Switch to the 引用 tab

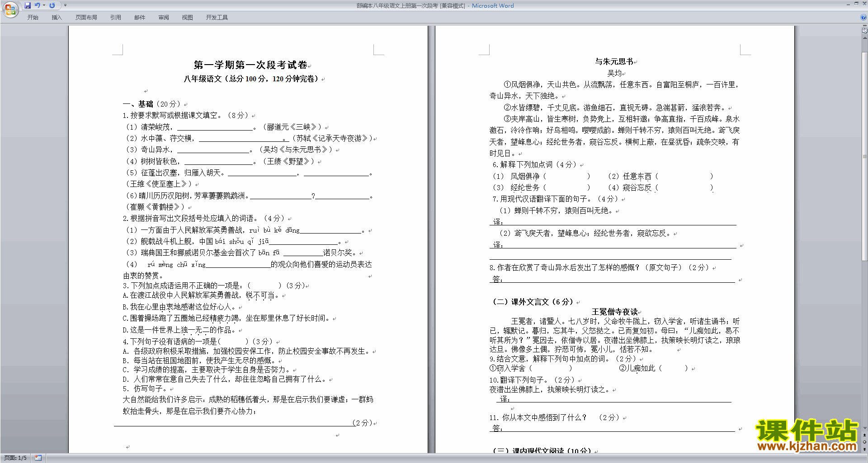tap(116, 17)
